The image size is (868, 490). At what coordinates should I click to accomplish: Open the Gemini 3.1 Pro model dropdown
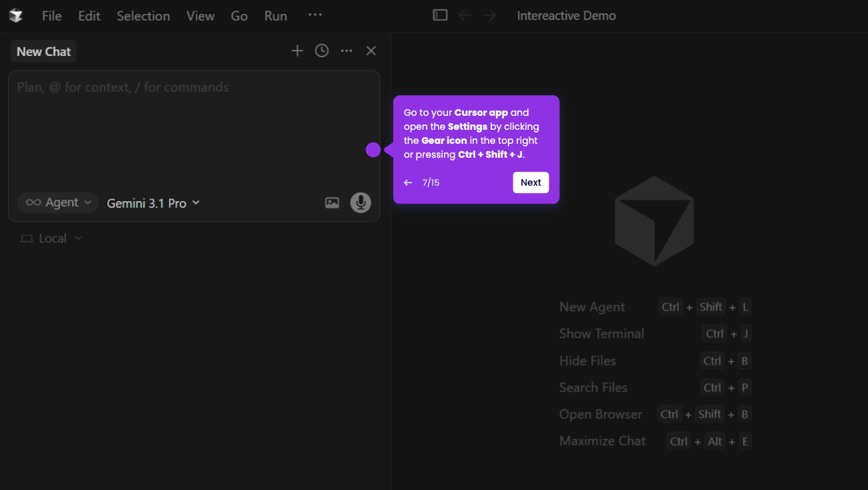tap(153, 203)
